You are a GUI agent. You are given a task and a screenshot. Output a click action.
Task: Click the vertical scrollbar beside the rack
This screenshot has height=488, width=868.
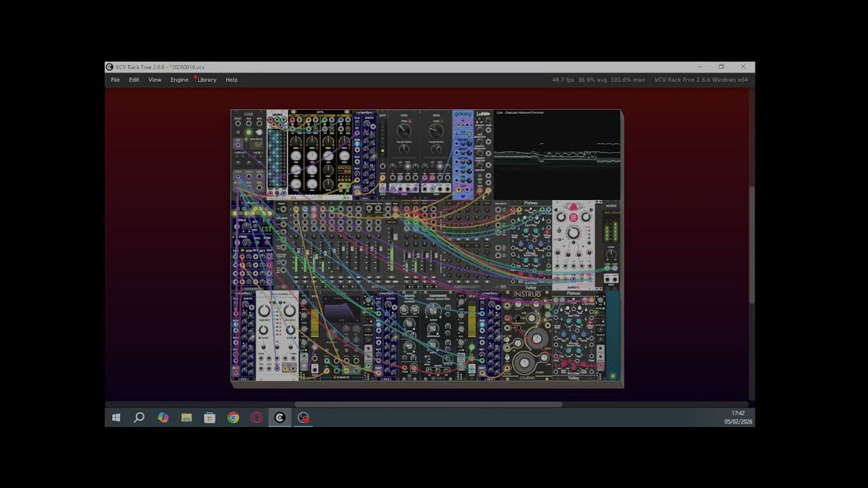point(751,244)
